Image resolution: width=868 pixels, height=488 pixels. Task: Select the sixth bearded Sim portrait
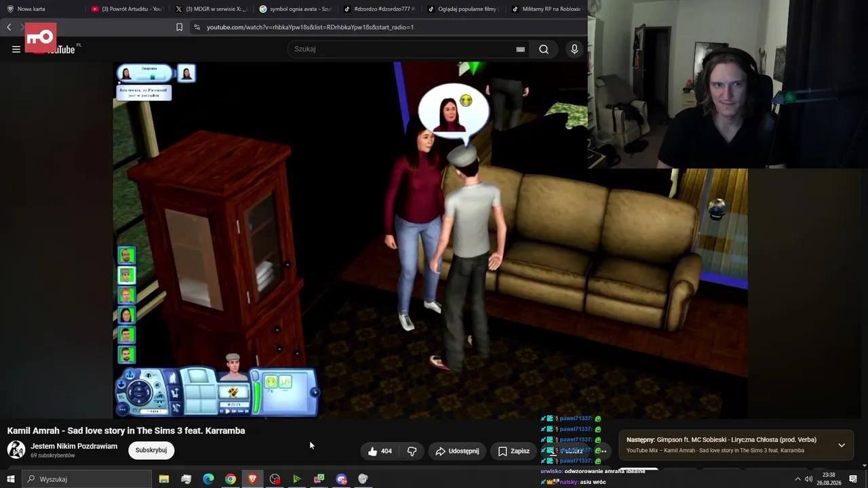pyautogui.click(x=127, y=354)
